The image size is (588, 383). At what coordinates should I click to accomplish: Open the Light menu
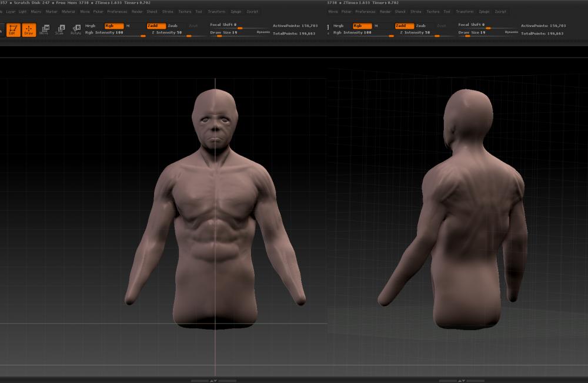tap(22, 11)
